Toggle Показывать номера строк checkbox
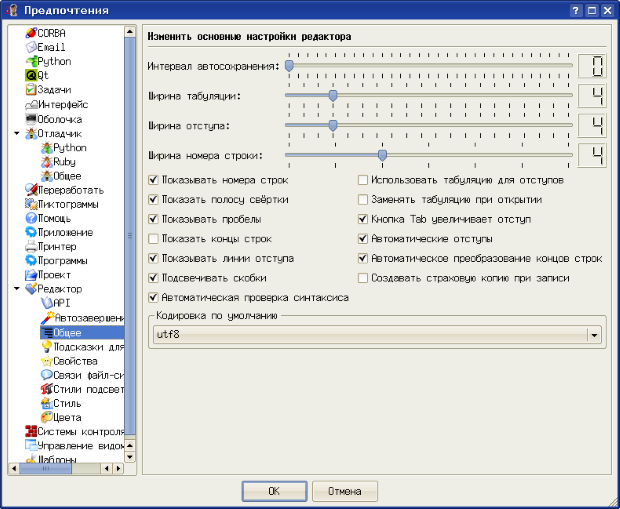 tap(153, 180)
